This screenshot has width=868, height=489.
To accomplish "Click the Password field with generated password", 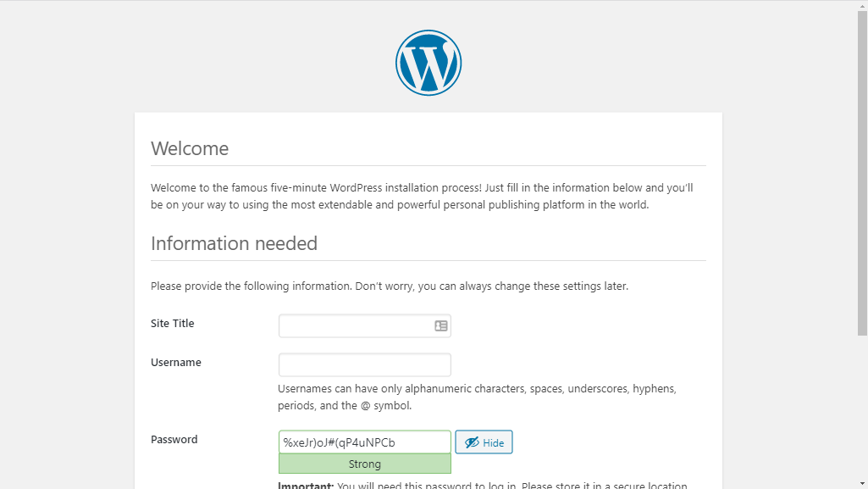I will pyautogui.click(x=365, y=442).
